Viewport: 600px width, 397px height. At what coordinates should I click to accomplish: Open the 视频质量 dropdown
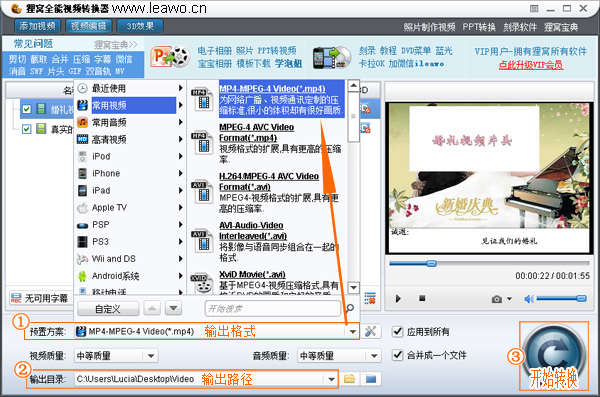click(x=151, y=356)
